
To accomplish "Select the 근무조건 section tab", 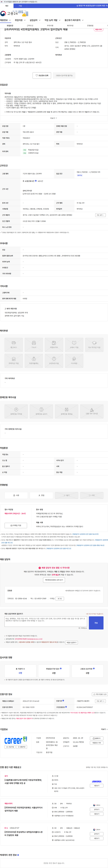I will (x=30, y=26).
